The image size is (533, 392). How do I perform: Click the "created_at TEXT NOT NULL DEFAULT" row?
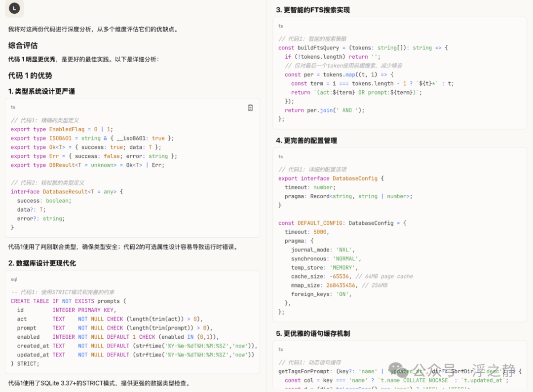click(x=137, y=346)
